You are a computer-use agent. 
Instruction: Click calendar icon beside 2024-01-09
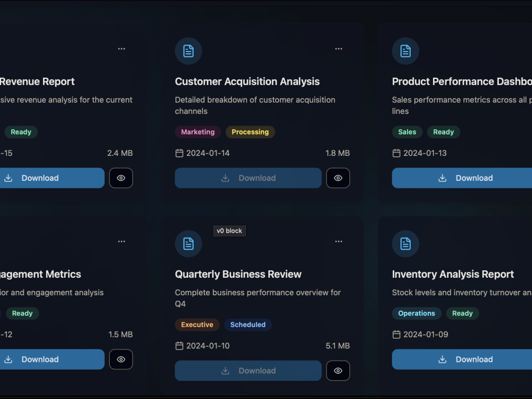point(396,335)
